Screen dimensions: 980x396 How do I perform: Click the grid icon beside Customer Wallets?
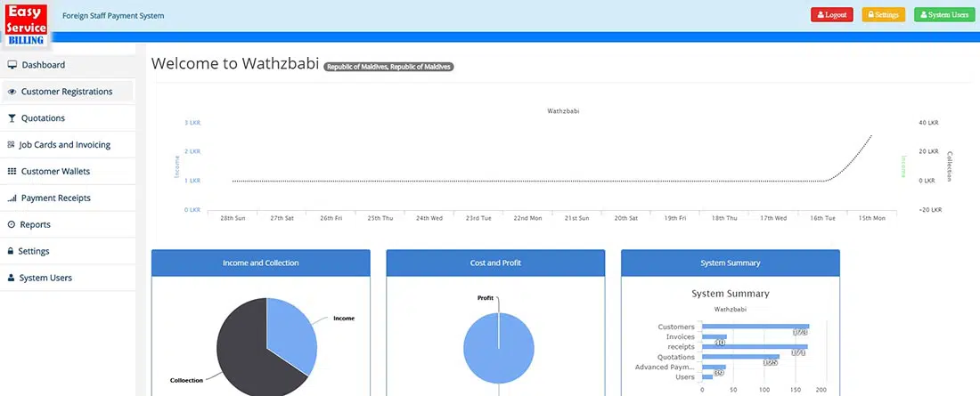pos(12,172)
